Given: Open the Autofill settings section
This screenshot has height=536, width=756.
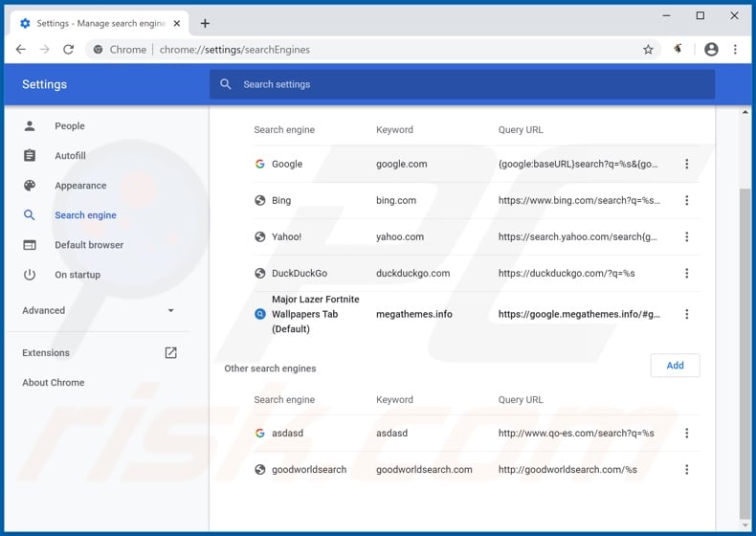Looking at the screenshot, I should coord(71,156).
